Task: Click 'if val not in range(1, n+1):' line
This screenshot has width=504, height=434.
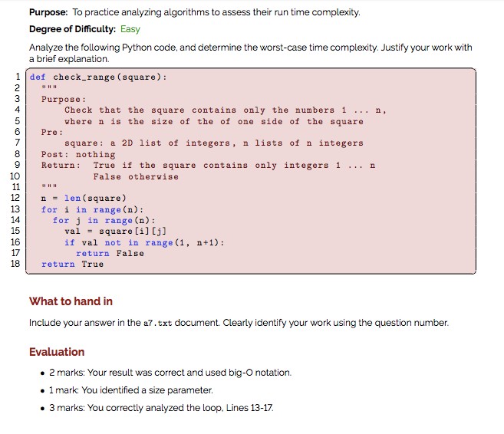Action: pos(144,242)
